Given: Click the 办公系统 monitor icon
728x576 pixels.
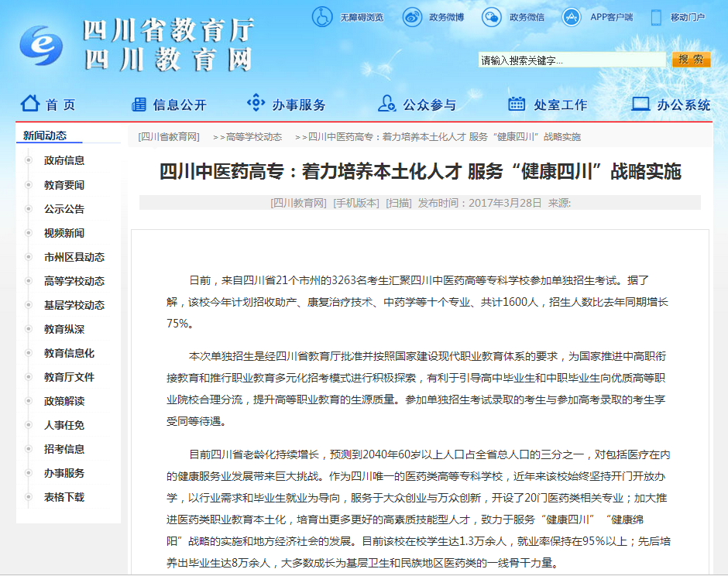Looking at the screenshot, I should (x=640, y=104).
